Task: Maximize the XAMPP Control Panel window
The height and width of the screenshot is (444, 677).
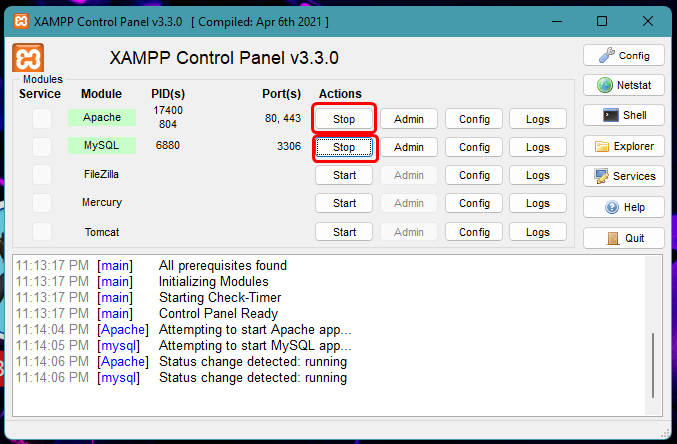Action: click(x=602, y=21)
